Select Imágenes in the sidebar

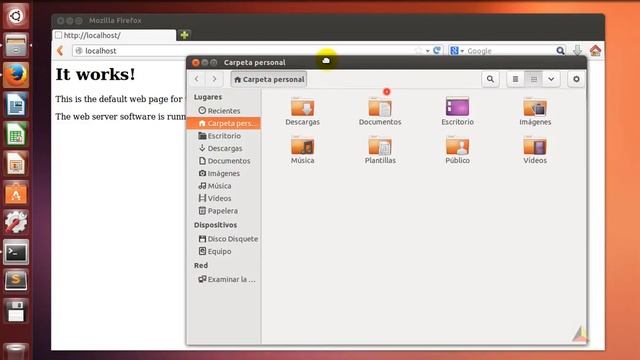[x=224, y=173]
